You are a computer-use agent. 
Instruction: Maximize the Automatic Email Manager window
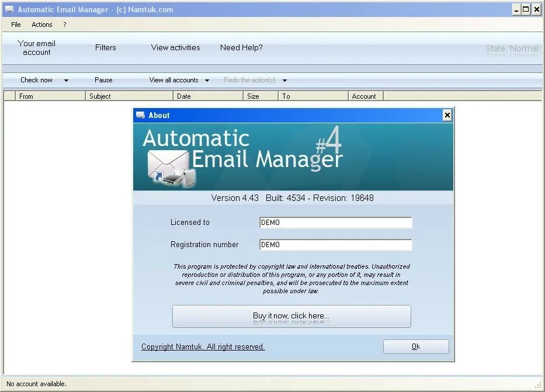[x=526, y=10]
